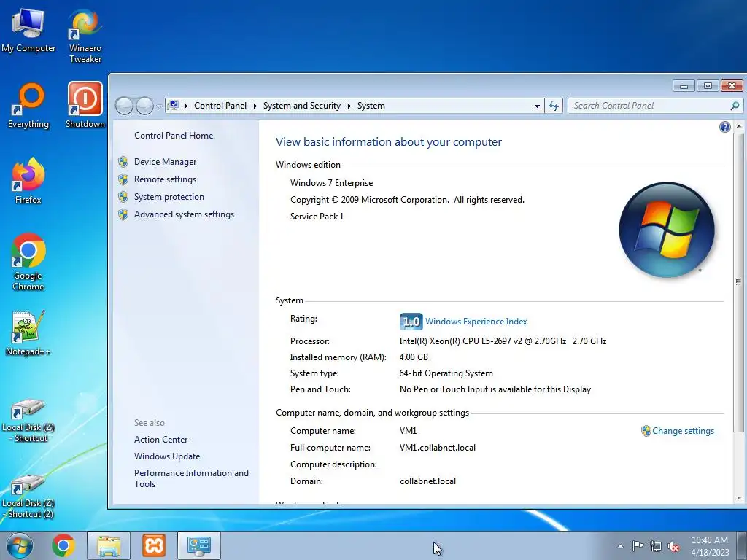
Task: Click the refresh button beside address bar
Action: (554, 106)
